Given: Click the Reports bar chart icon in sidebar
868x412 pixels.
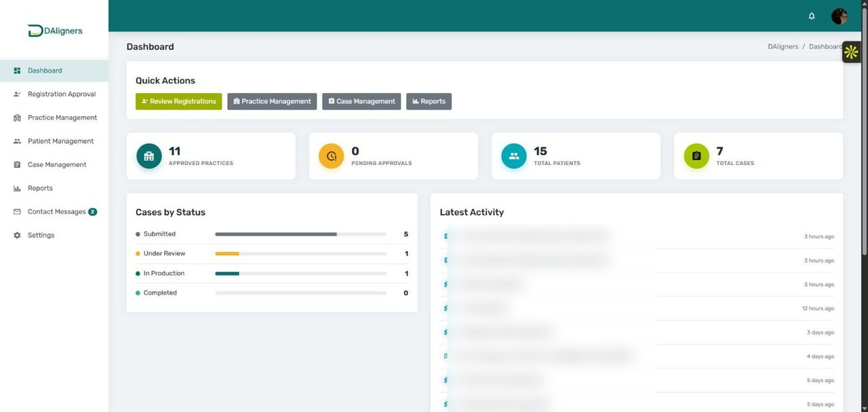Looking at the screenshot, I should click(x=17, y=188).
